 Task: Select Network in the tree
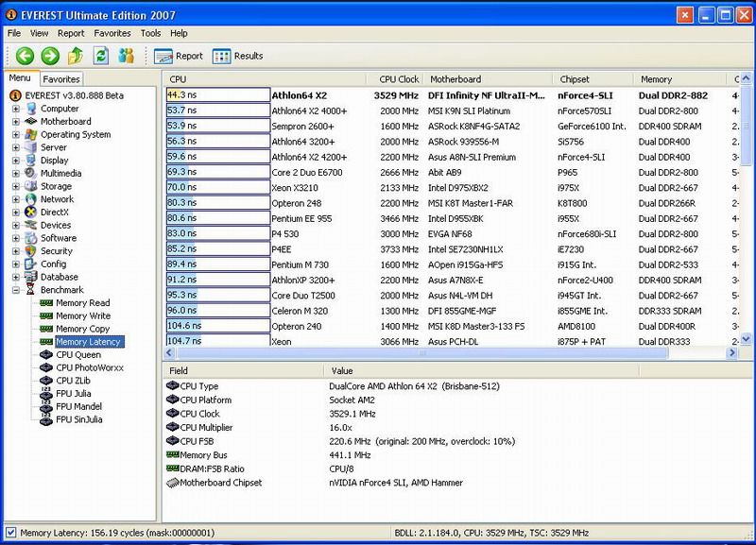tap(57, 199)
